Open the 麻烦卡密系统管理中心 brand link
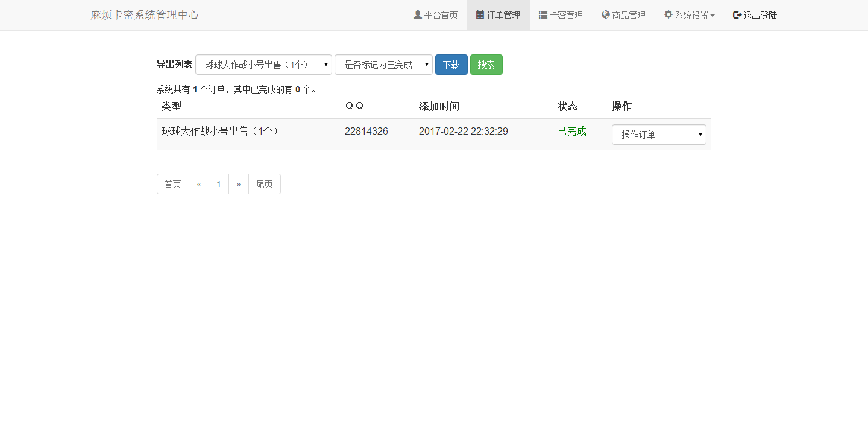 pos(145,15)
